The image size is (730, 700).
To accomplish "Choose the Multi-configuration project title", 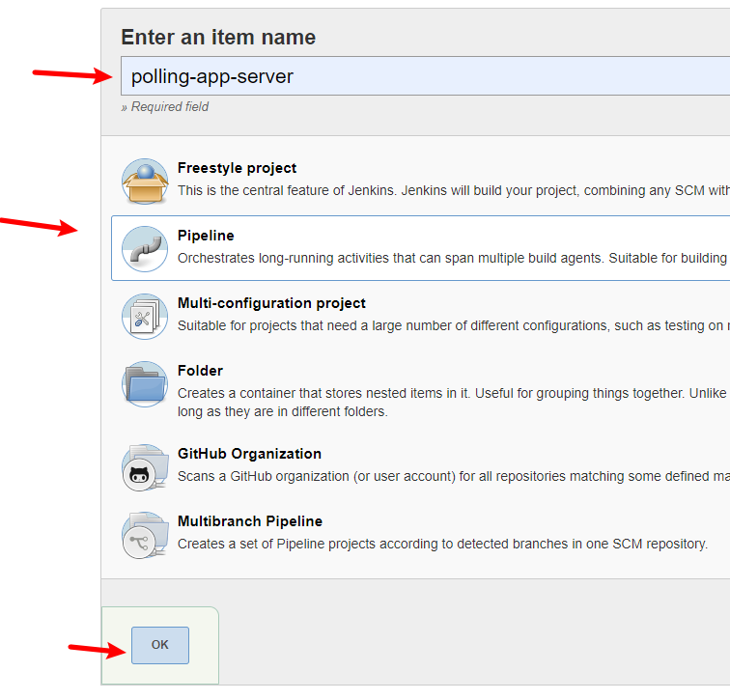I will click(x=271, y=303).
